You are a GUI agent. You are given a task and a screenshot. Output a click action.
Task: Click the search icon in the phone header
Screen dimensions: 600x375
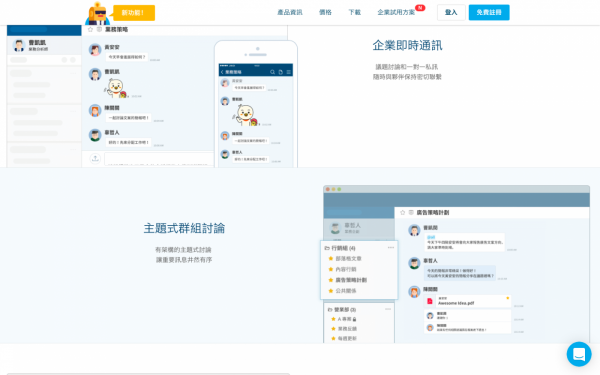tap(272, 72)
